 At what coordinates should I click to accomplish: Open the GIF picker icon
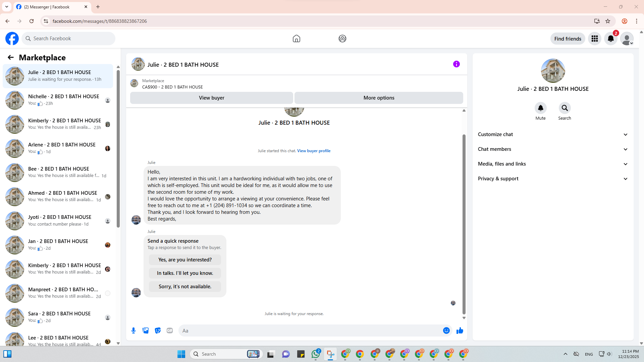pos(170,330)
